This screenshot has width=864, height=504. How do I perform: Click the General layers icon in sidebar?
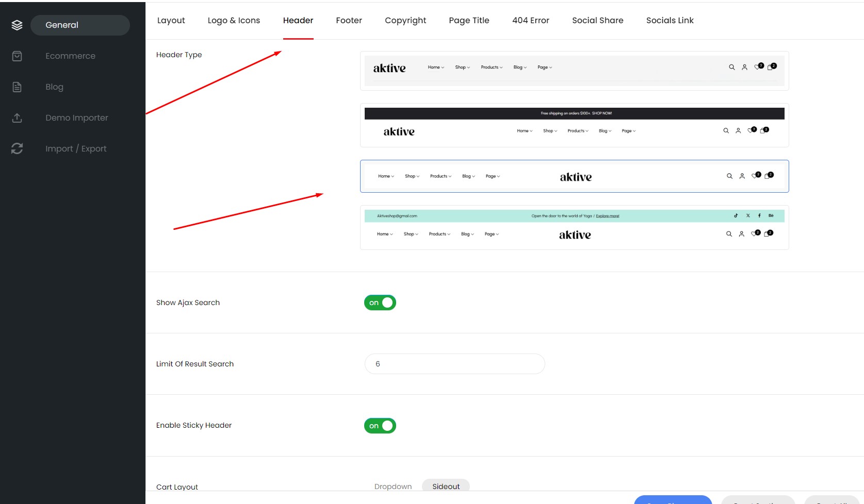17,25
